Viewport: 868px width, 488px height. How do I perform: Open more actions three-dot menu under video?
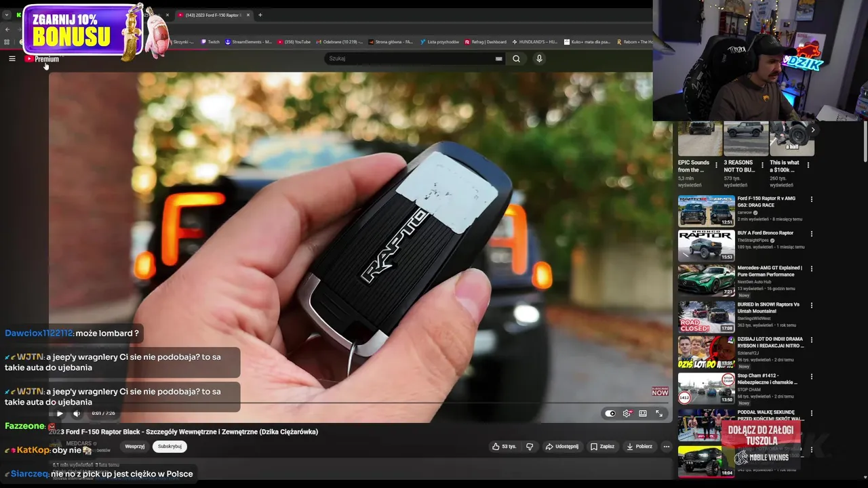click(x=666, y=447)
